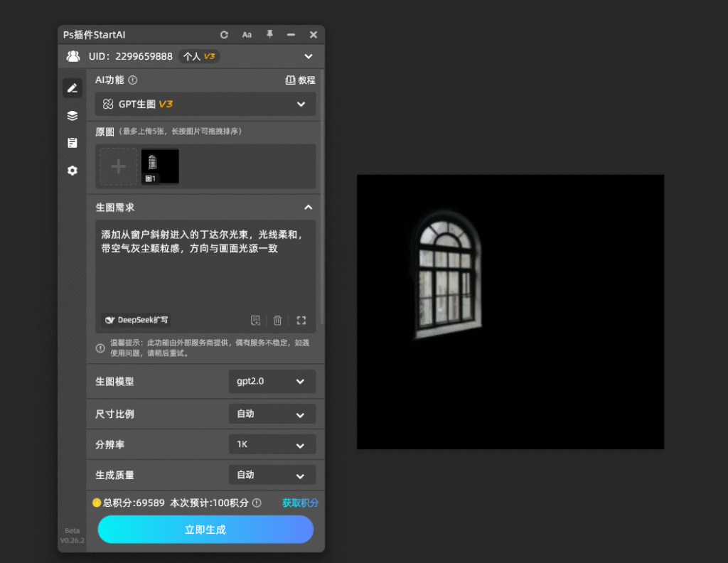Click the V0.26.2 version text

coord(73,540)
